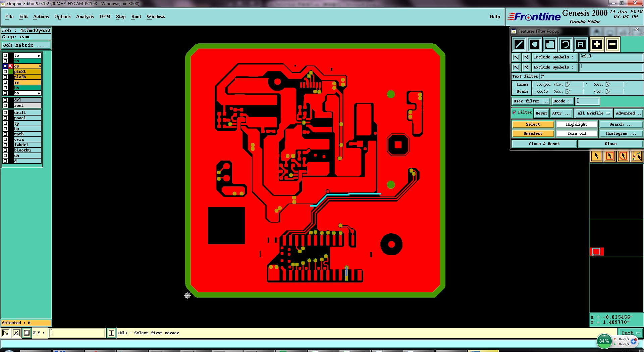Open the Job Matrix selector
This screenshot has height=352, width=644.
[26, 45]
